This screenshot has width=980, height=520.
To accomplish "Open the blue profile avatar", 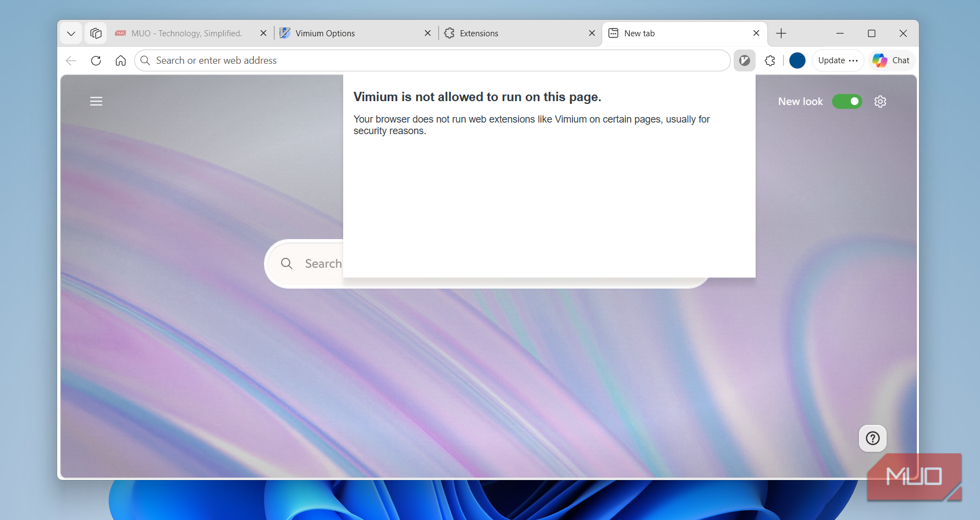I will click(797, 60).
